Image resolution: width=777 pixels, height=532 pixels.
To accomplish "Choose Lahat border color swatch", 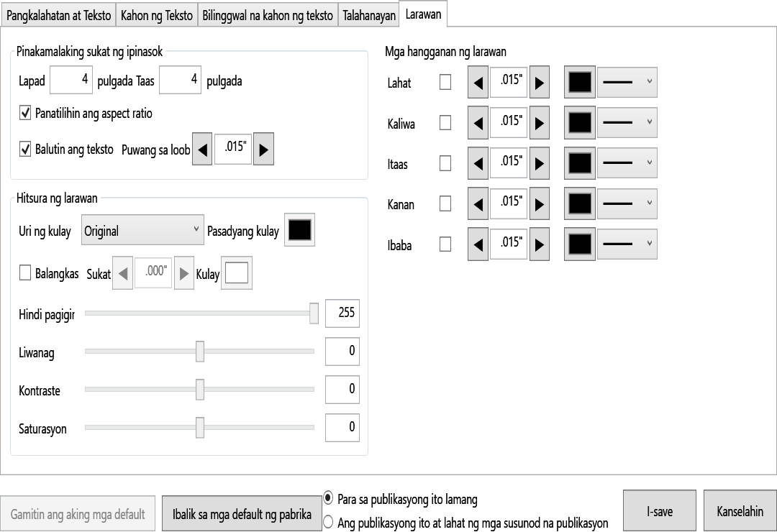I will [x=580, y=82].
